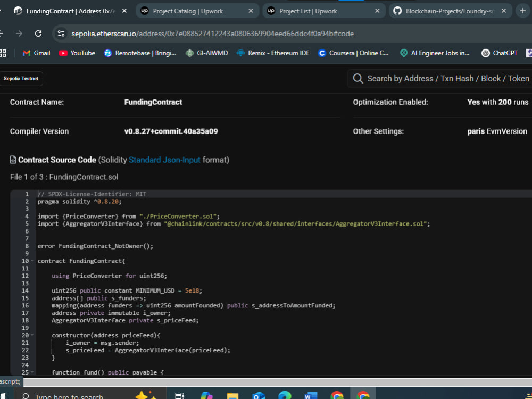Switch to Project List Upwork tab
Viewport: 532px width, 399px height.
(x=323, y=11)
